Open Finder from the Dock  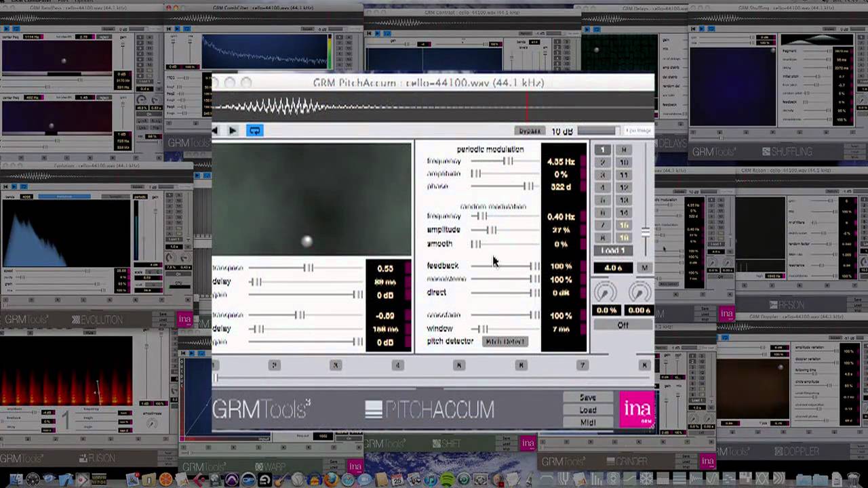[x=16, y=479]
